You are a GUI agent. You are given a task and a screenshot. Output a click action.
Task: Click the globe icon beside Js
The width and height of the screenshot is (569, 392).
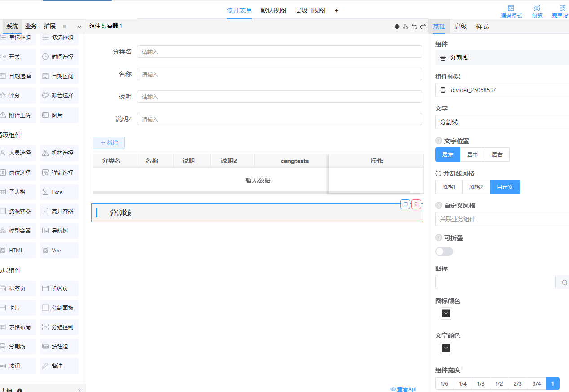[397, 26]
